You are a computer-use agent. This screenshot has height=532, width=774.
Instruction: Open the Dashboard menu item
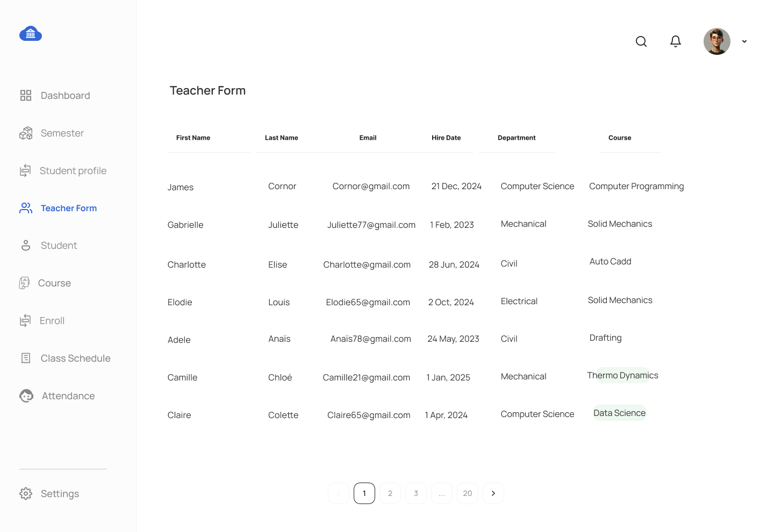click(66, 96)
